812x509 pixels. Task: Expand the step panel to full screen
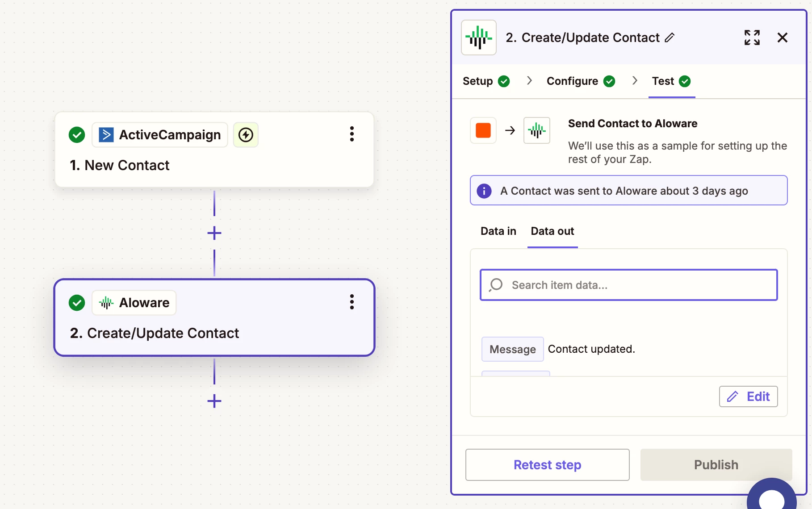point(752,38)
